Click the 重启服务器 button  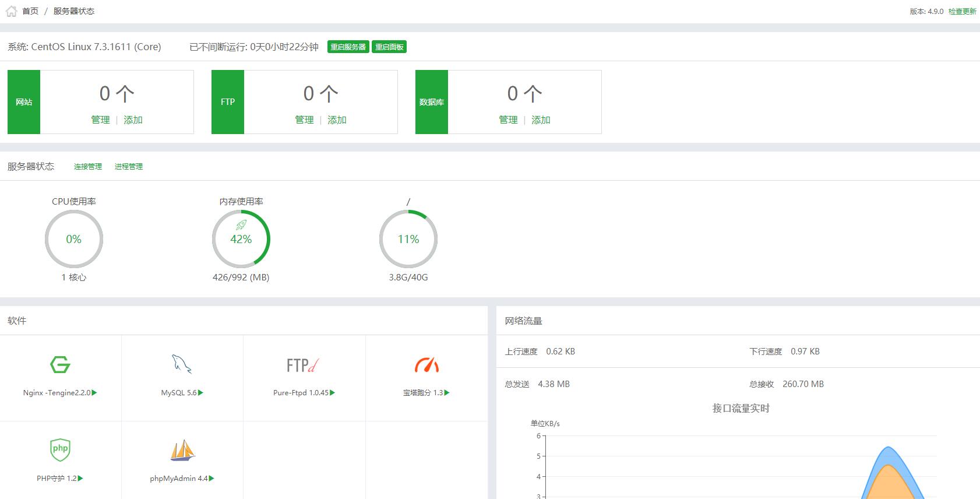pyautogui.click(x=348, y=47)
